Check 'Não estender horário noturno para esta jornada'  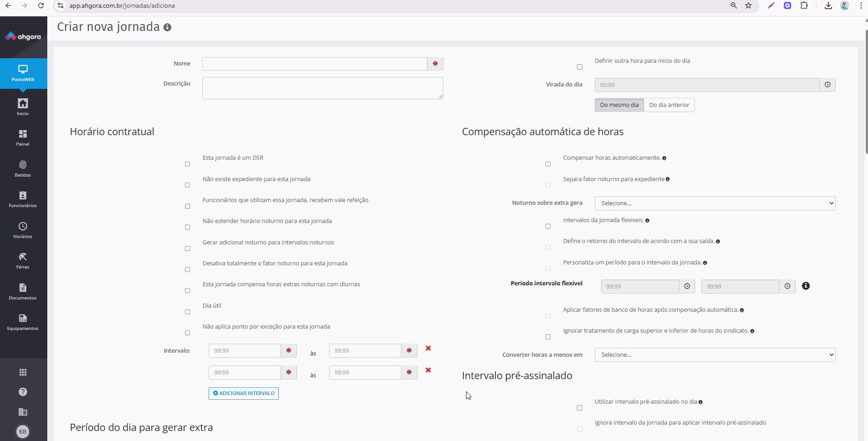point(187,227)
